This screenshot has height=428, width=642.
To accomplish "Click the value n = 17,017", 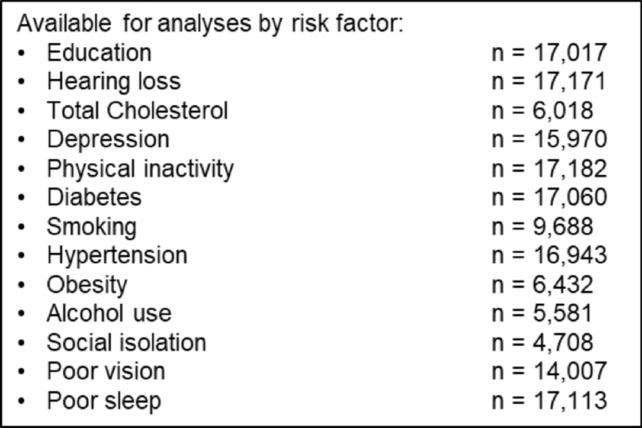I will pos(549,53).
